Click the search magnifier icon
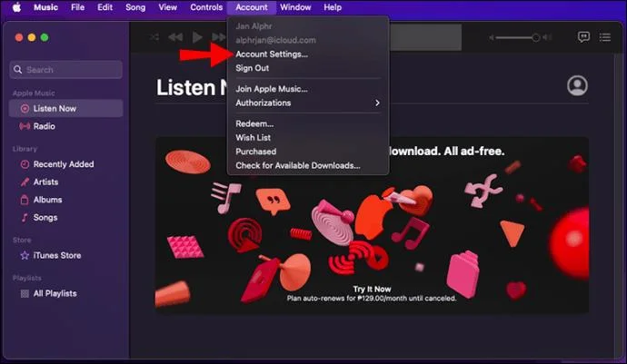The image size is (627, 364). (17, 70)
